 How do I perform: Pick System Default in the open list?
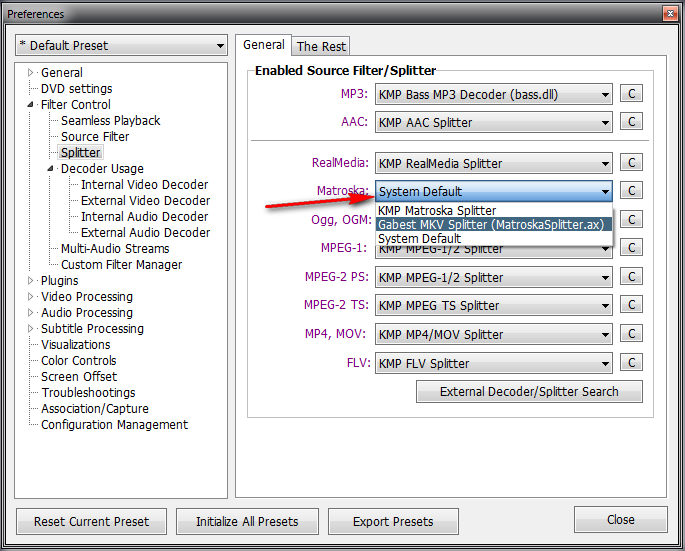point(420,239)
